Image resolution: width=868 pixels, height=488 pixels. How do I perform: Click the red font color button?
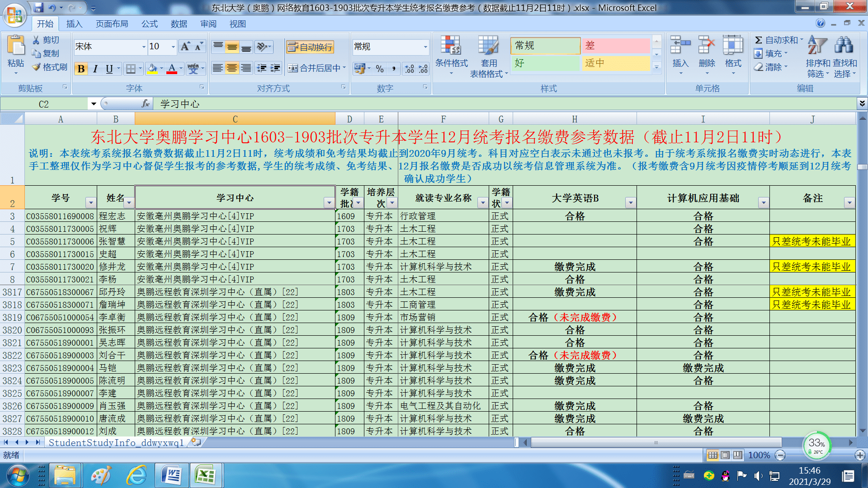click(172, 69)
